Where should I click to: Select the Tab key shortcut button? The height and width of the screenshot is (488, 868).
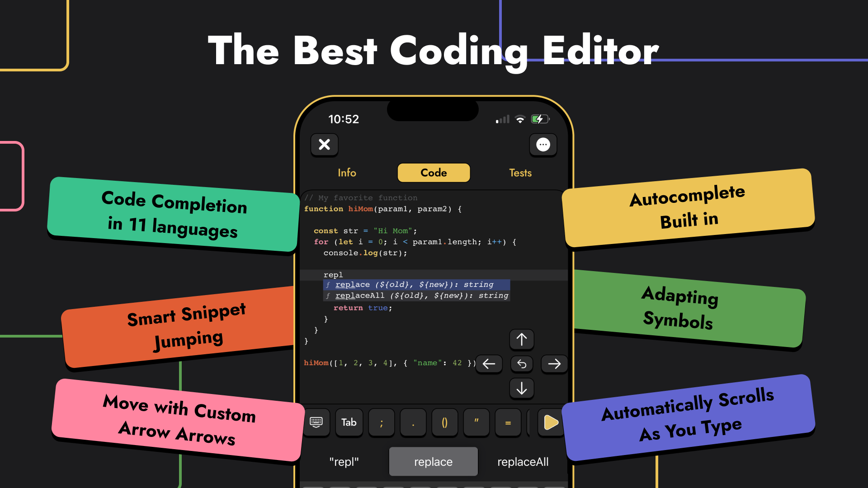pos(348,422)
